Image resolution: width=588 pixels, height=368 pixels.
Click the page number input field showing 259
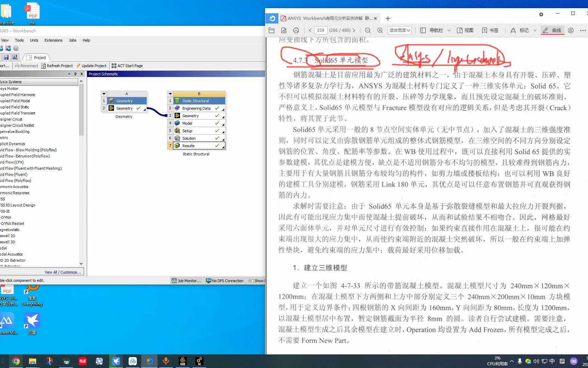(x=320, y=30)
